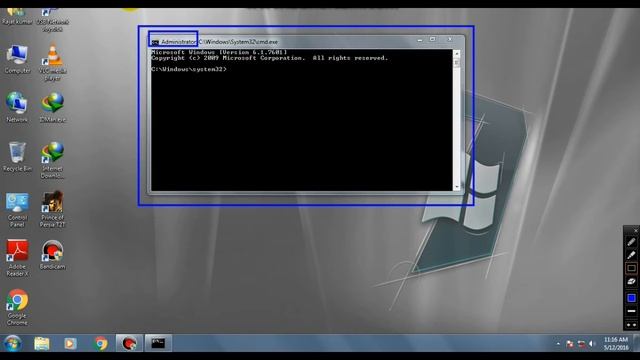The width and height of the screenshot is (640, 360).
Task: Click the cmd scrollbar down arrow
Action: [x=457, y=187]
